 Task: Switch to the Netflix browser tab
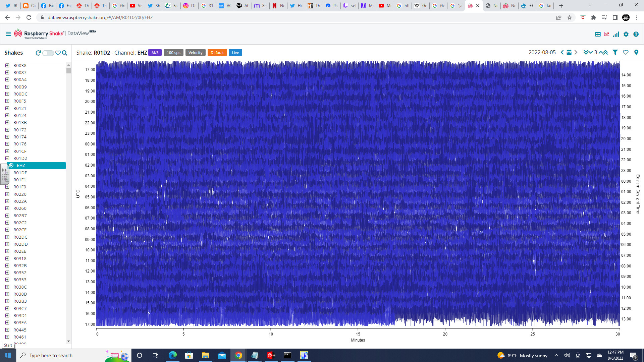(278, 6)
